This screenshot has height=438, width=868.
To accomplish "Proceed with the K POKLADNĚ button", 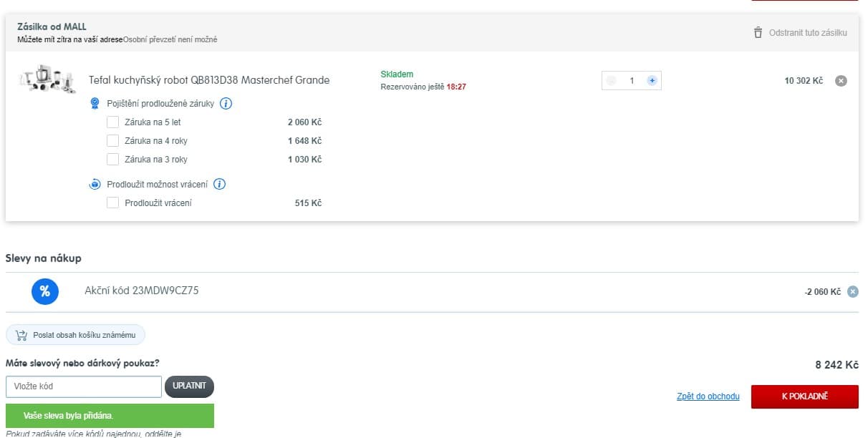I will (805, 396).
